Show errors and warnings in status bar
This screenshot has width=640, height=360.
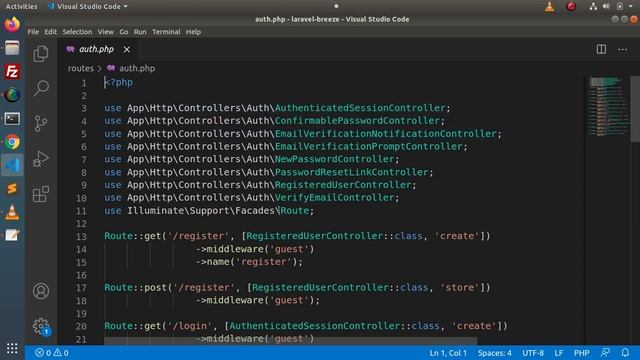[52, 353]
